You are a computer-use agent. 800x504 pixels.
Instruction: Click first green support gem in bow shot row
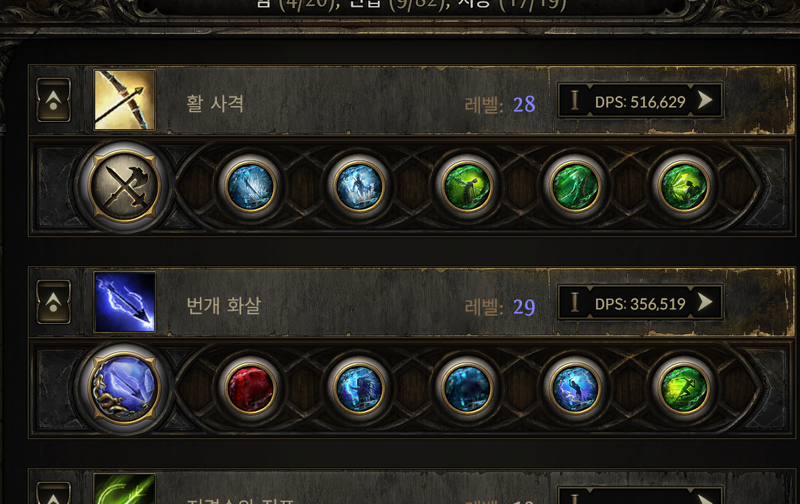467,186
